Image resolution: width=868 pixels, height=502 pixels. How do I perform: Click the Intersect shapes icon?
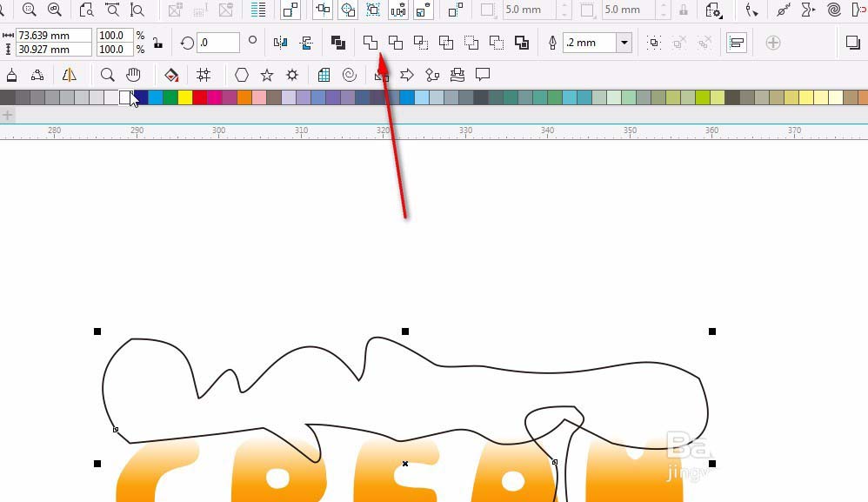[421, 43]
